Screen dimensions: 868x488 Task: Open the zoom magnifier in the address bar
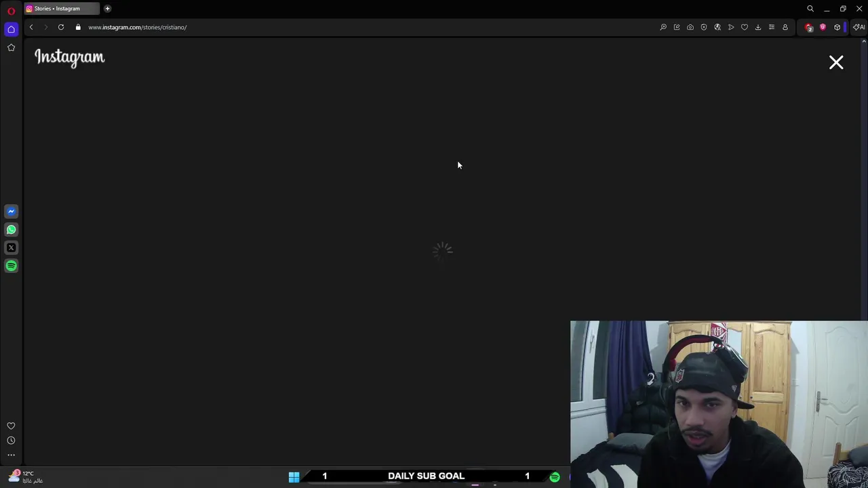coord(663,27)
